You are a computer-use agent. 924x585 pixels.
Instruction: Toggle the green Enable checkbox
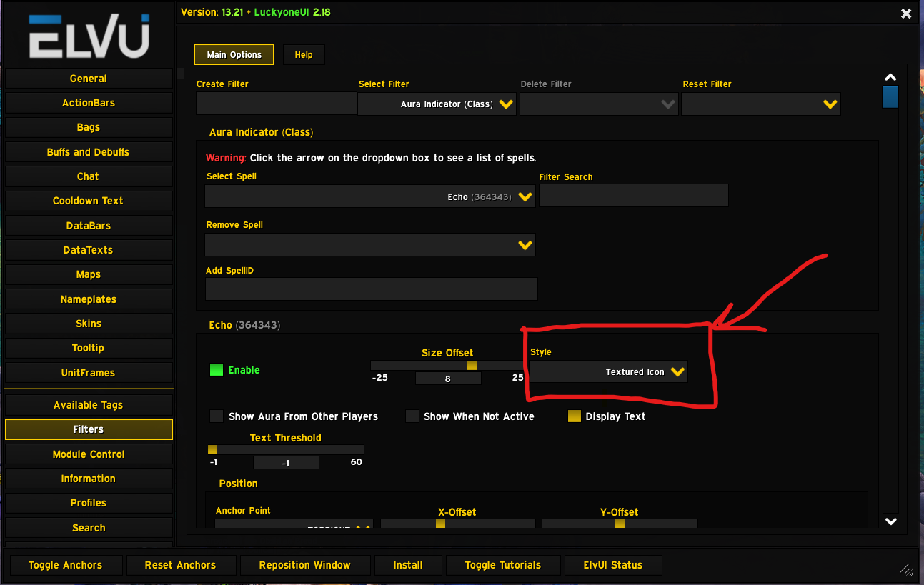tap(217, 370)
